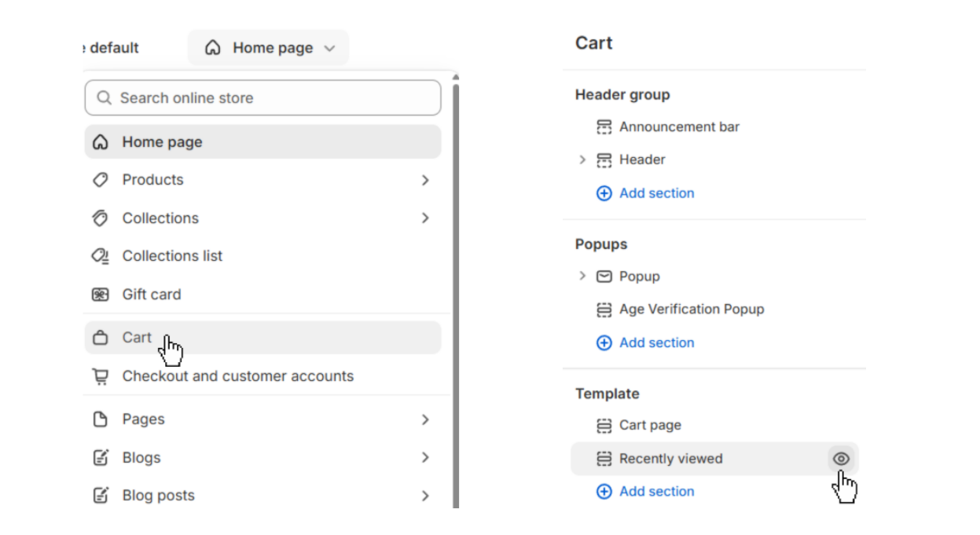Click the Collections list icon
Viewport: 980px width, 535px height.
[101, 255]
